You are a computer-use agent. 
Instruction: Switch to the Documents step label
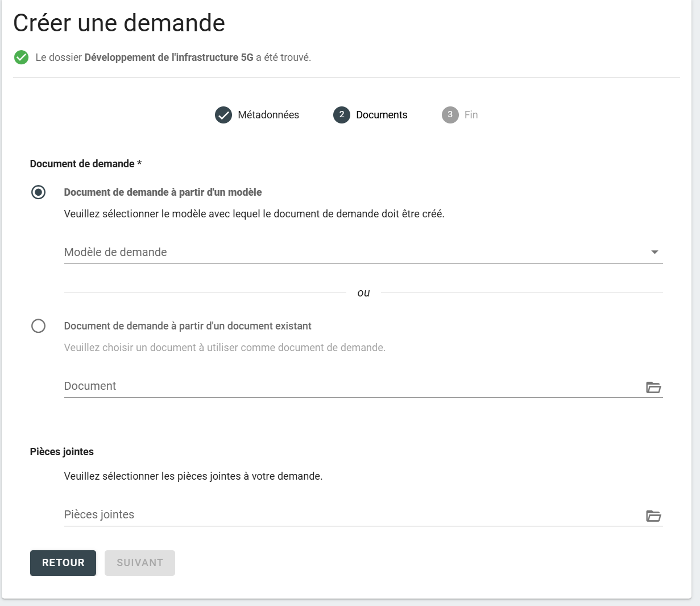pos(382,115)
